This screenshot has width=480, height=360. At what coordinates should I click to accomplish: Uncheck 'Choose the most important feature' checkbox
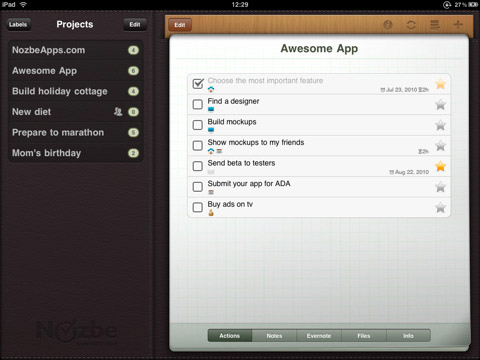tap(198, 83)
